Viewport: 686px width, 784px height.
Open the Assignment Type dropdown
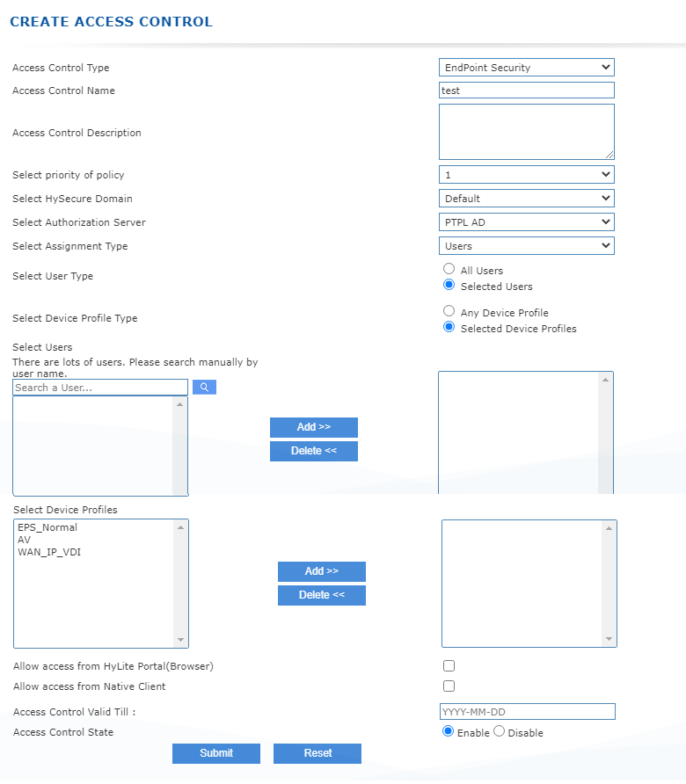[x=527, y=246]
